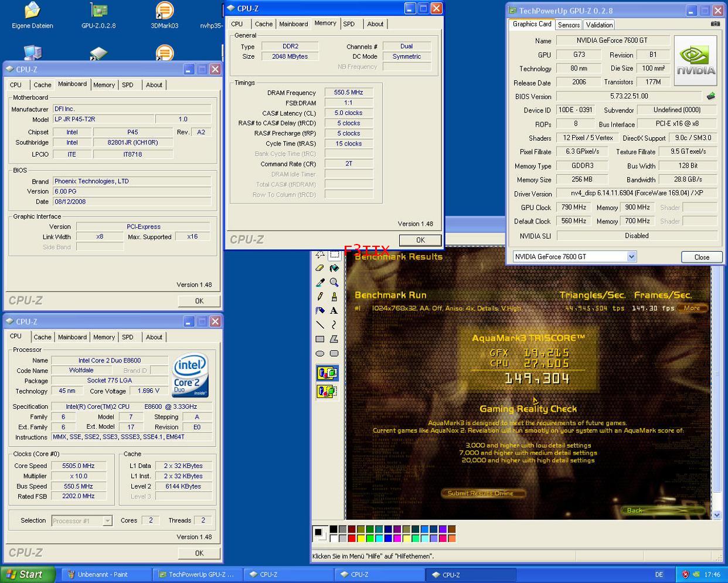
Task: Pick the yellow color swatch in the Paint palette
Action: tap(361, 538)
